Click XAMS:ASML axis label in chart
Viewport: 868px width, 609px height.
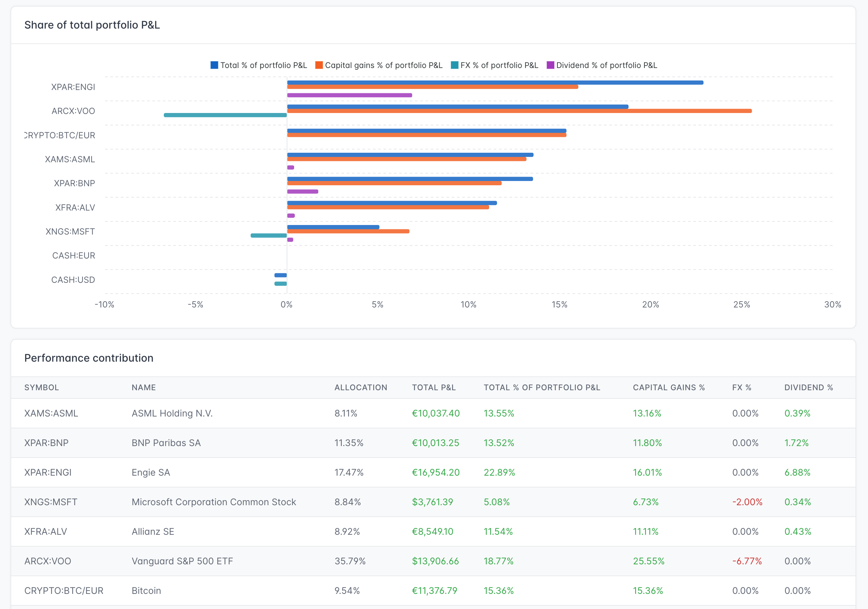tap(70, 159)
